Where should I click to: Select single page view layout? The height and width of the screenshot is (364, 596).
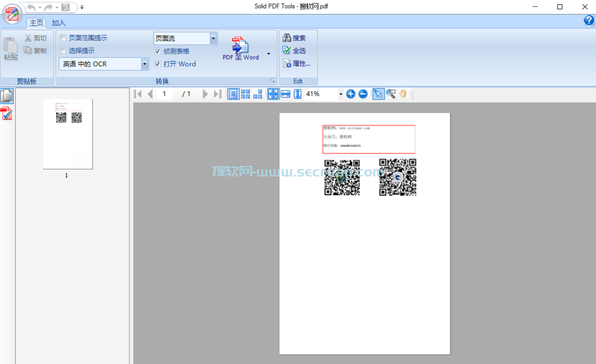(x=233, y=94)
